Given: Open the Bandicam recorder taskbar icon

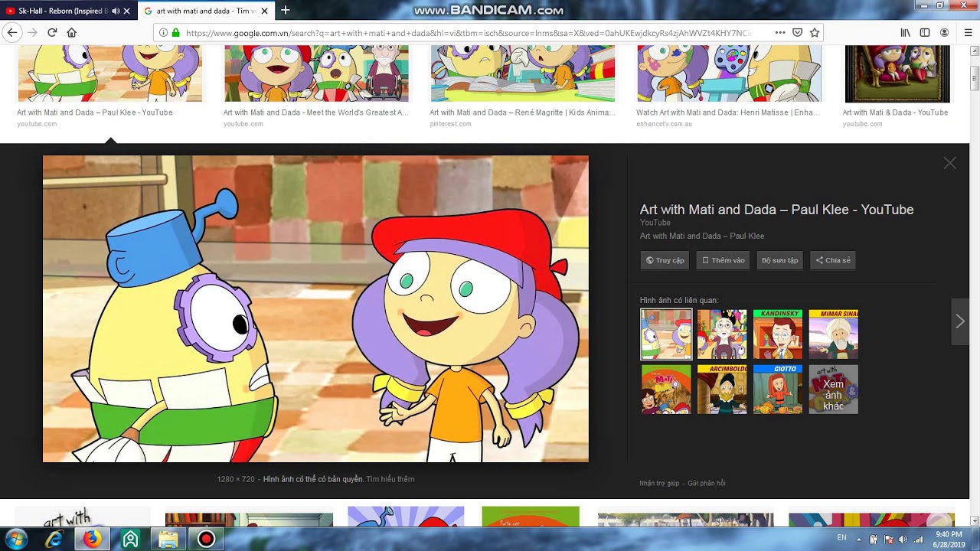Looking at the screenshot, I should 206,539.
